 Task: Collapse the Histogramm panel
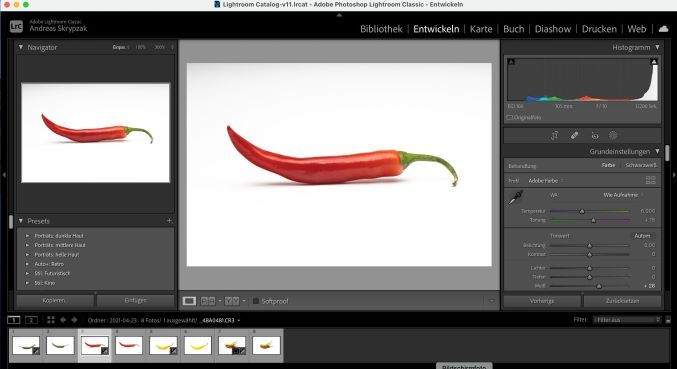[657, 47]
